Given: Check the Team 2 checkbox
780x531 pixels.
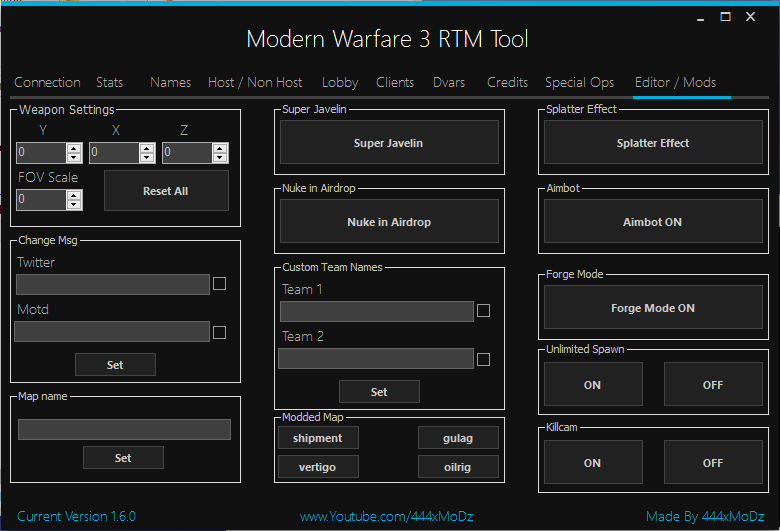Looking at the screenshot, I should point(483,359).
